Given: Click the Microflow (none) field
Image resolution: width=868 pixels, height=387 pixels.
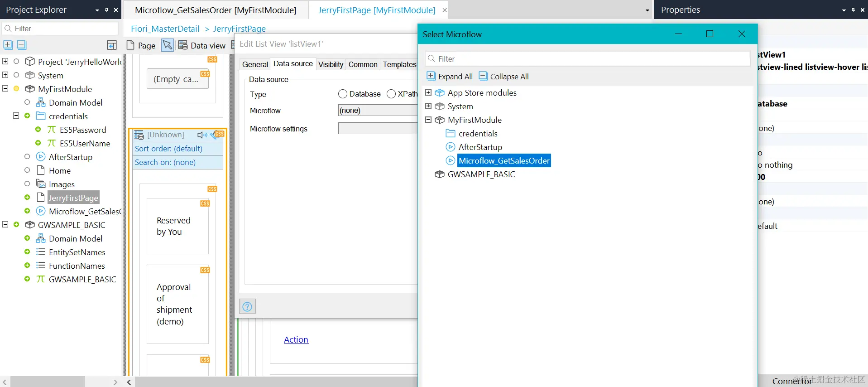Looking at the screenshot, I should [x=378, y=110].
